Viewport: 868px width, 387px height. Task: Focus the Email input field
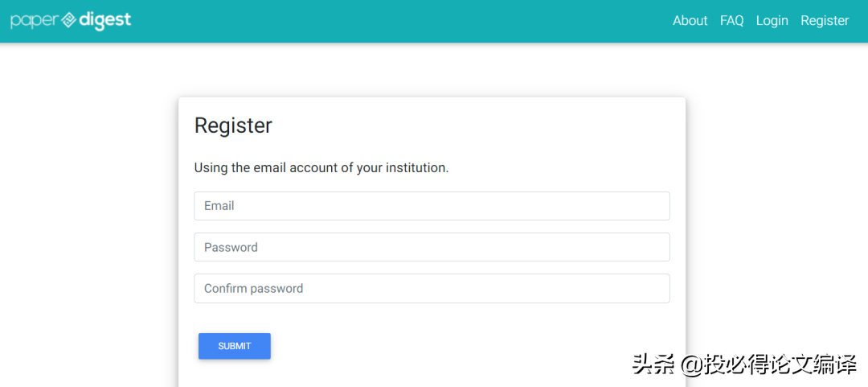[x=432, y=206]
